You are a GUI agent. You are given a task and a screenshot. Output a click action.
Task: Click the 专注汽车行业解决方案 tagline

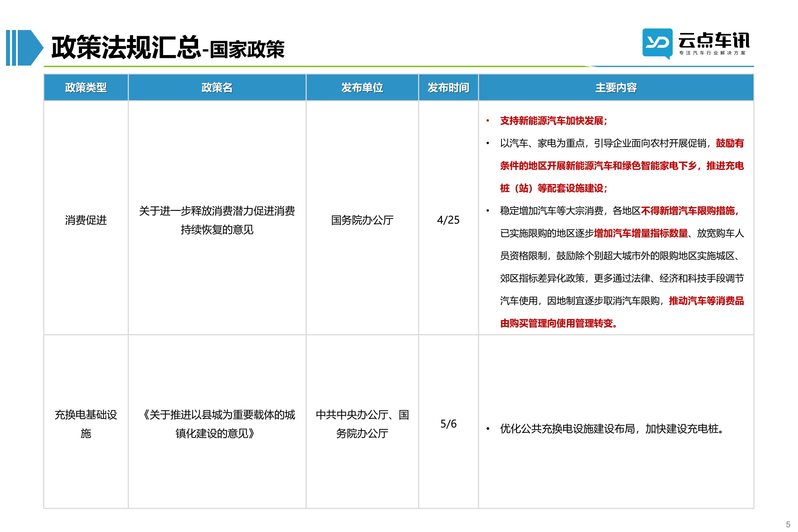pos(712,53)
